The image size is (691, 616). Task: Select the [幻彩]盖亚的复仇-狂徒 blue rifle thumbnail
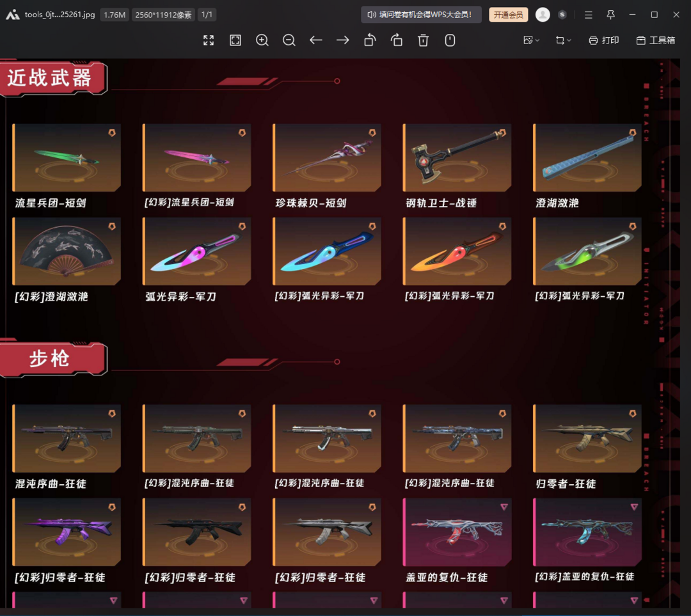[587, 532]
